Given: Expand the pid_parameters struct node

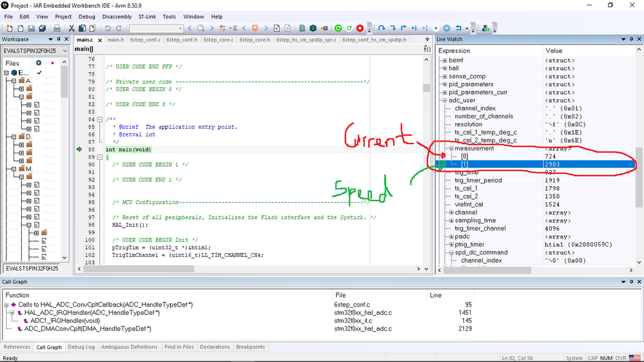Looking at the screenshot, I should 444,84.
